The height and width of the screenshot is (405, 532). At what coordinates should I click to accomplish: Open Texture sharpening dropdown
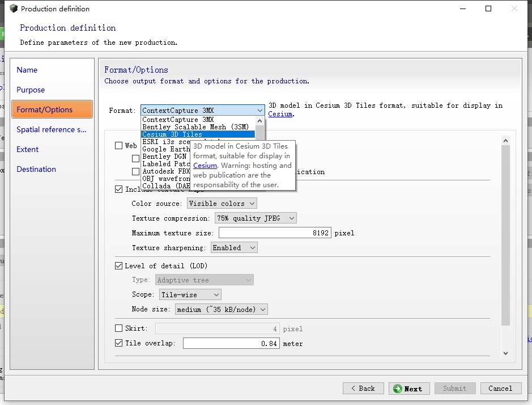coord(234,248)
